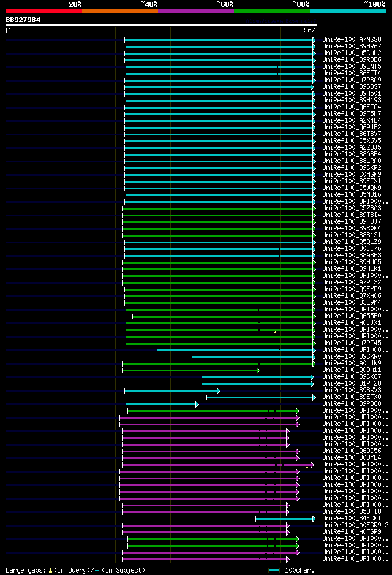Click the UniRef100_Q7XA06 label
Image resolution: width=392 pixels, height=575 pixels.
(x=352, y=296)
